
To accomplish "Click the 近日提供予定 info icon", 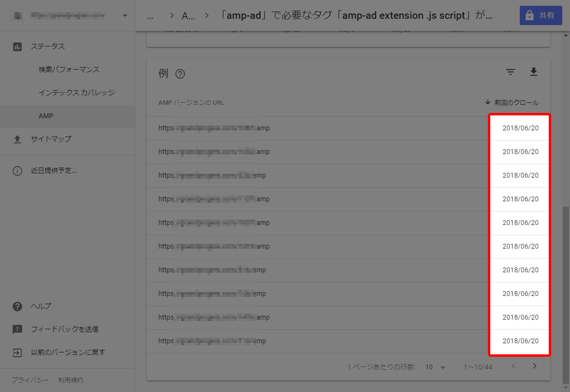I will click(17, 170).
